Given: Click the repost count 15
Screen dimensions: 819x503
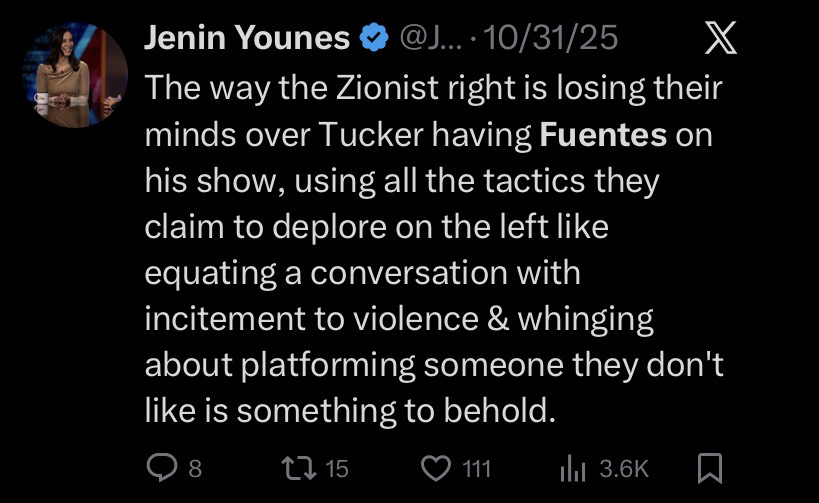Looking at the screenshot, I should click(337, 468).
